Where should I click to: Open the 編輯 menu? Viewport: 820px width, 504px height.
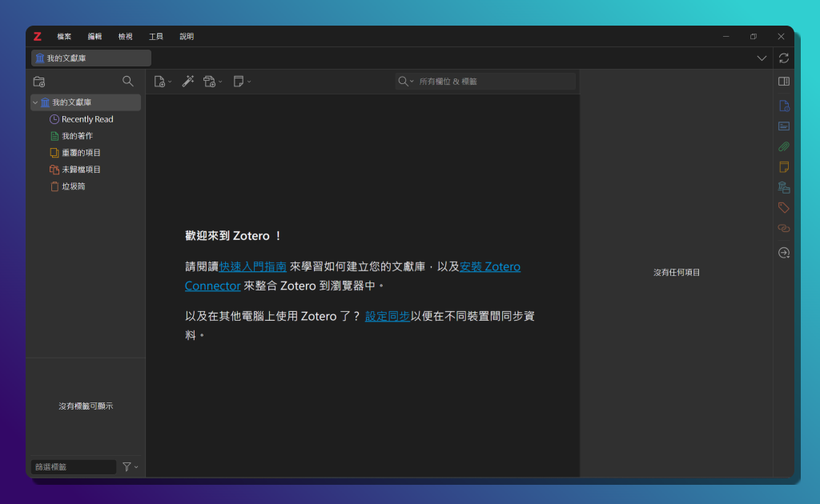tap(94, 37)
